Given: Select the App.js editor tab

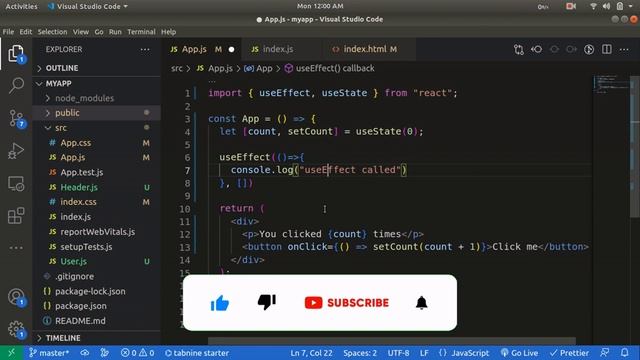Looking at the screenshot, I should click(x=202, y=49).
